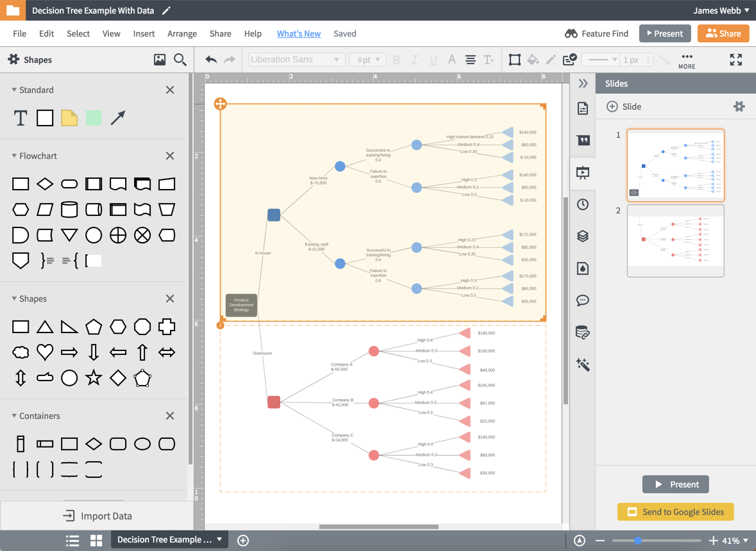This screenshot has width=756, height=551.
Task: Click the top Present button
Action: click(665, 34)
